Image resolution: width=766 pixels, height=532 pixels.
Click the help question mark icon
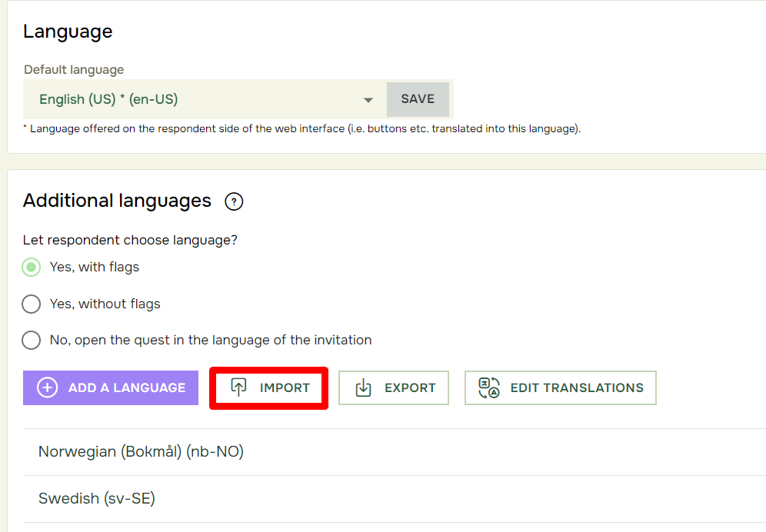[x=234, y=201]
